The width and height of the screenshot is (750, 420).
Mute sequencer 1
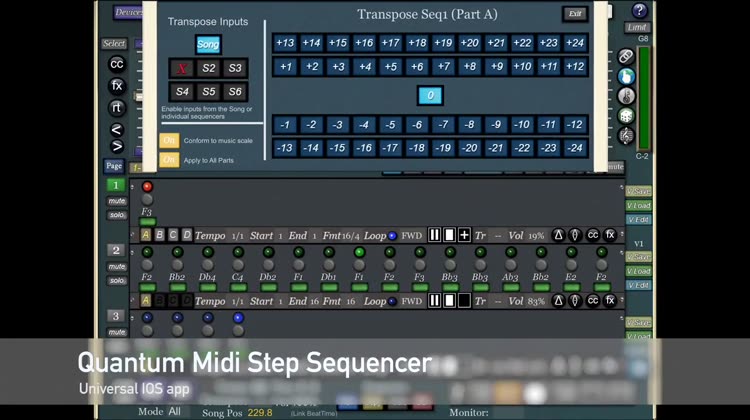coord(117,201)
